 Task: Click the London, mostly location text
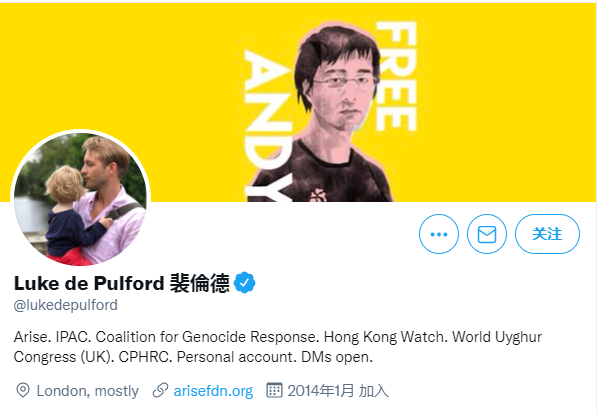tap(88, 391)
